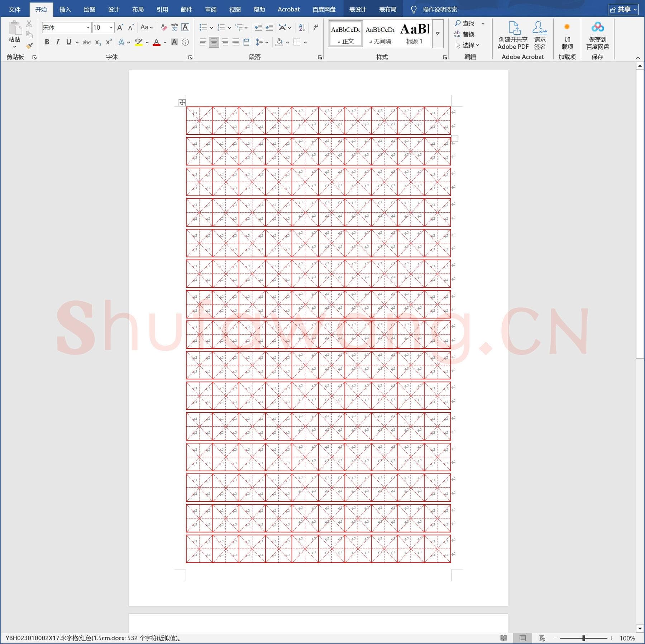Apply the 标题 1 style
Image resolution: width=645 pixels, height=644 pixels.
pyautogui.click(x=415, y=34)
